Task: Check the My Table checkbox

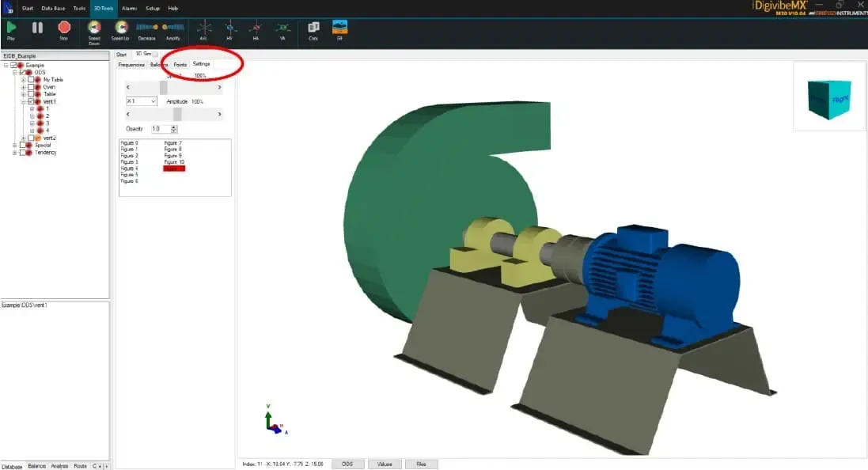Action: pyautogui.click(x=31, y=80)
